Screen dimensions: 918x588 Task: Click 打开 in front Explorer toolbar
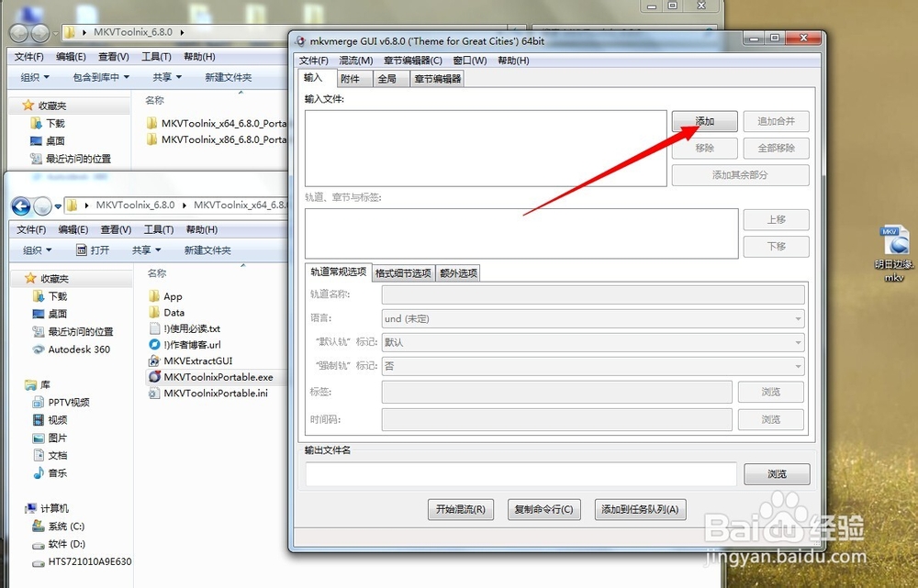pos(93,250)
